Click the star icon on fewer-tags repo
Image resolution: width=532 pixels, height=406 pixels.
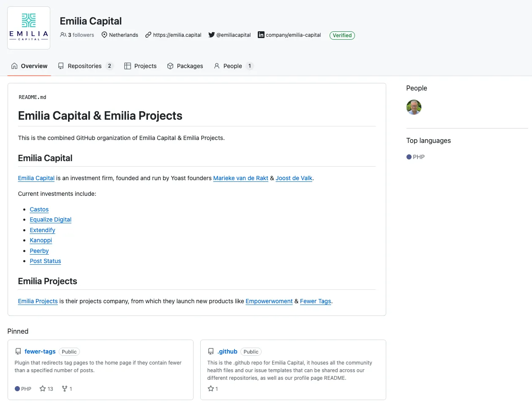pos(42,389)
